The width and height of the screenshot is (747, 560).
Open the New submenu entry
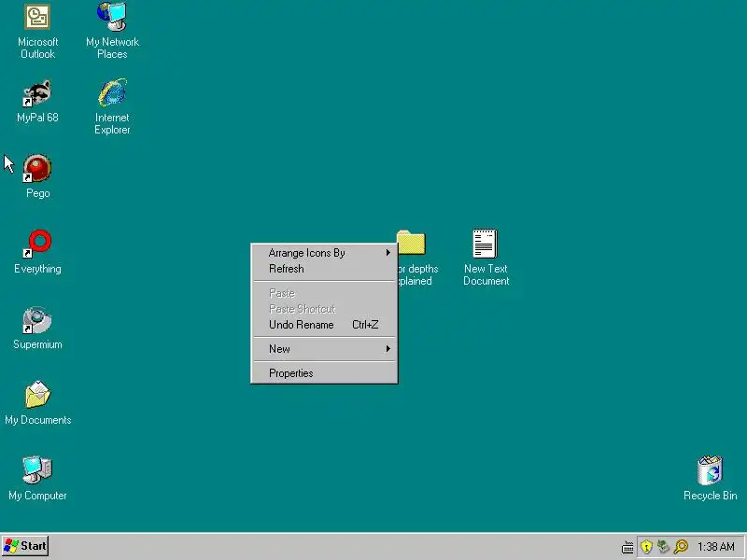[x=324, y=349]
